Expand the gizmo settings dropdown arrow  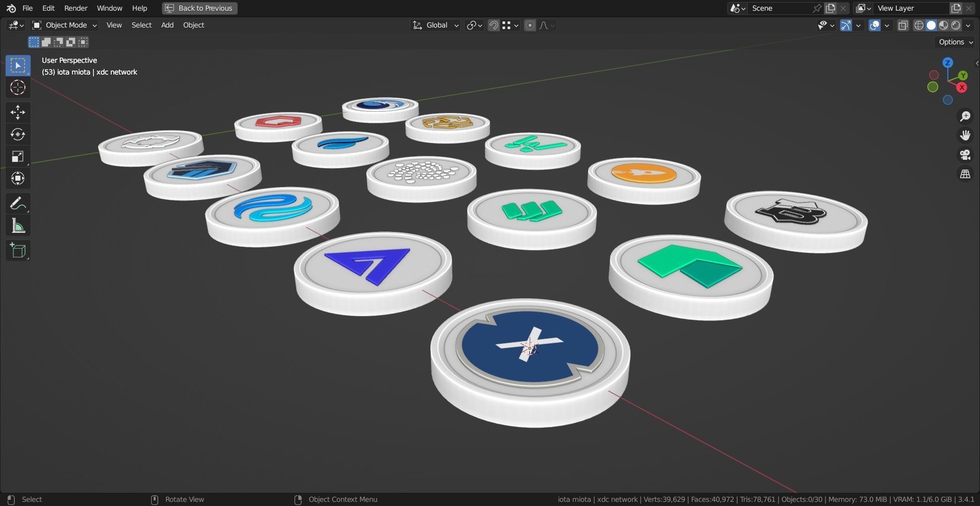coord(859,25)
